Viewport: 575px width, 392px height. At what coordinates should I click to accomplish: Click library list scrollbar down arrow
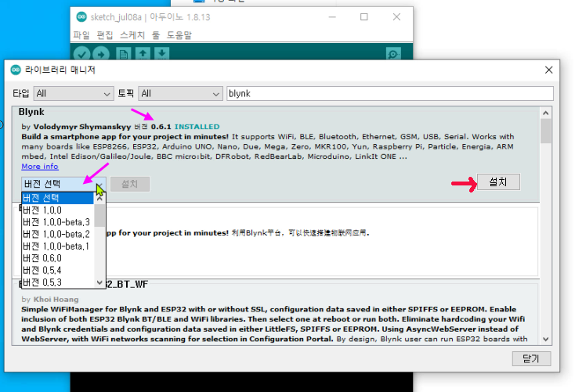pos(546,340)
